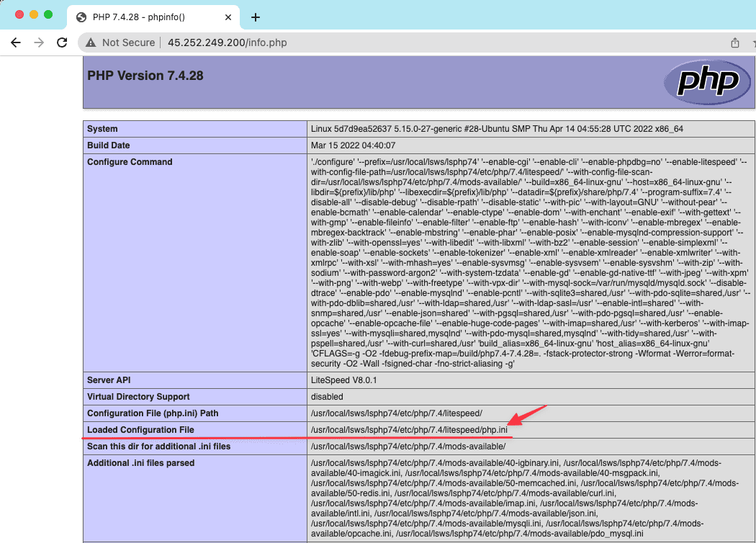Click the browser back arrow
This screenshot has height=543, width=756.
[16, 42]
